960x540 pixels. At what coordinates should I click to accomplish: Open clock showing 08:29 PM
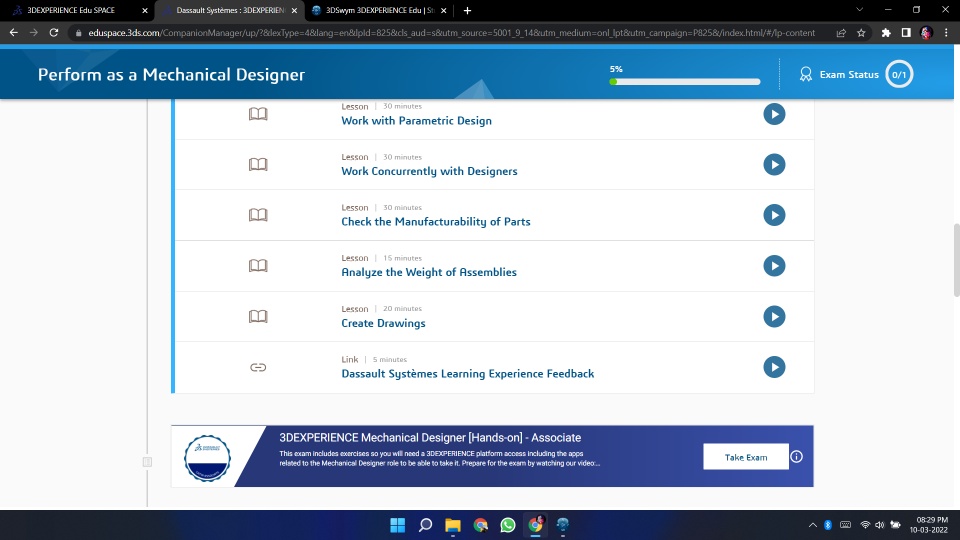point(931,525)
